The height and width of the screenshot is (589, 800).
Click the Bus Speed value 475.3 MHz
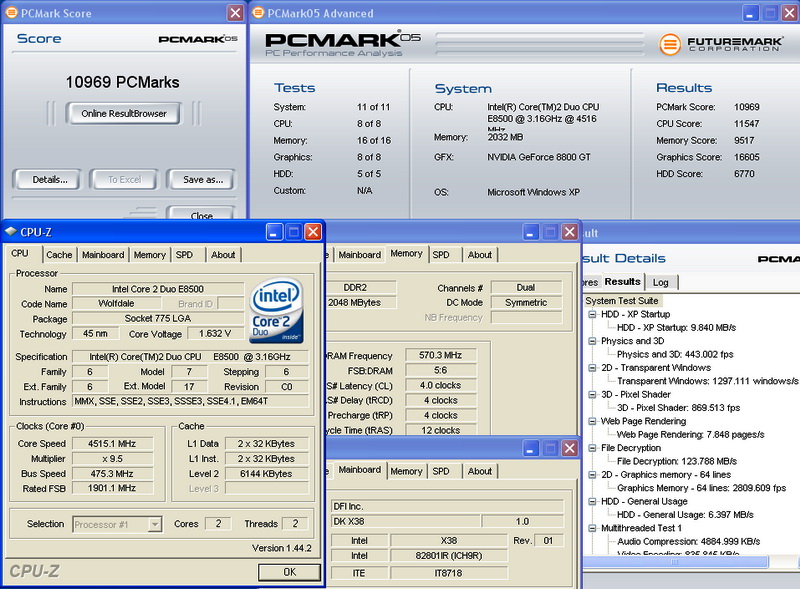[x=112, y=474]
